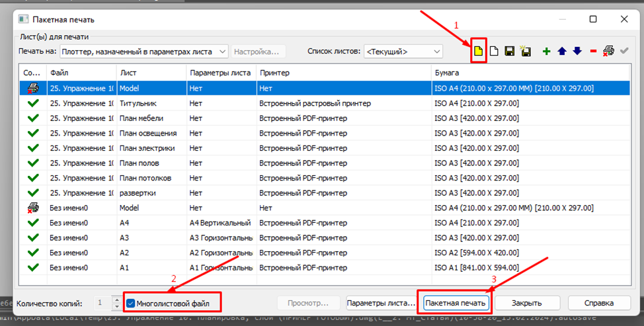Click the ISO A2 [594.00 X 420.00] paper cell
The image size is (644, 326).
[530, 253]
